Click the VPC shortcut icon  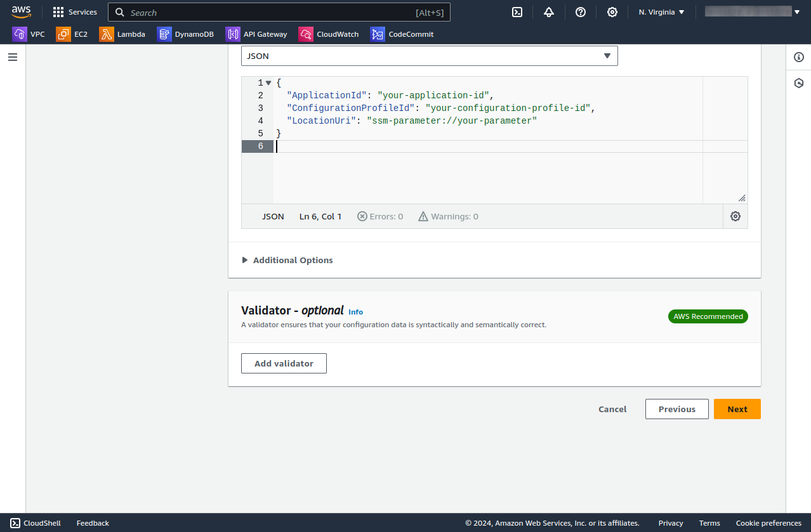pos(20,34)
